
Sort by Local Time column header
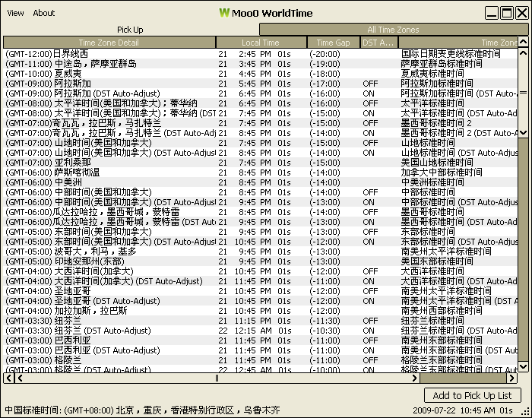261,43
